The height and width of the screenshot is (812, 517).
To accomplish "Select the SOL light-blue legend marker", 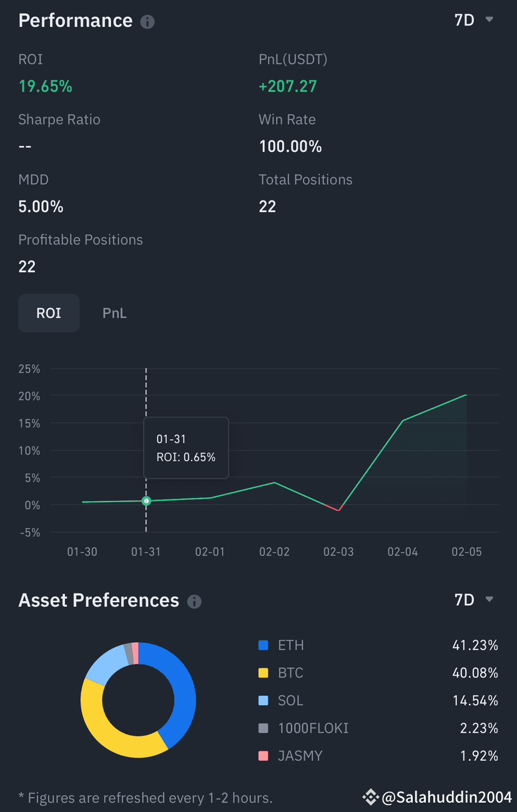I will click(x=263, y=700).
